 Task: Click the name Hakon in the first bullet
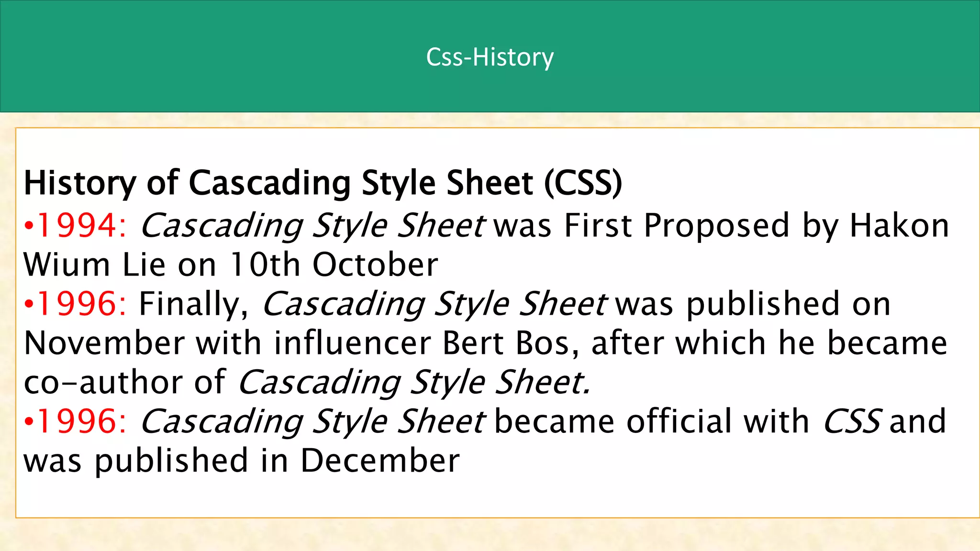899,225
